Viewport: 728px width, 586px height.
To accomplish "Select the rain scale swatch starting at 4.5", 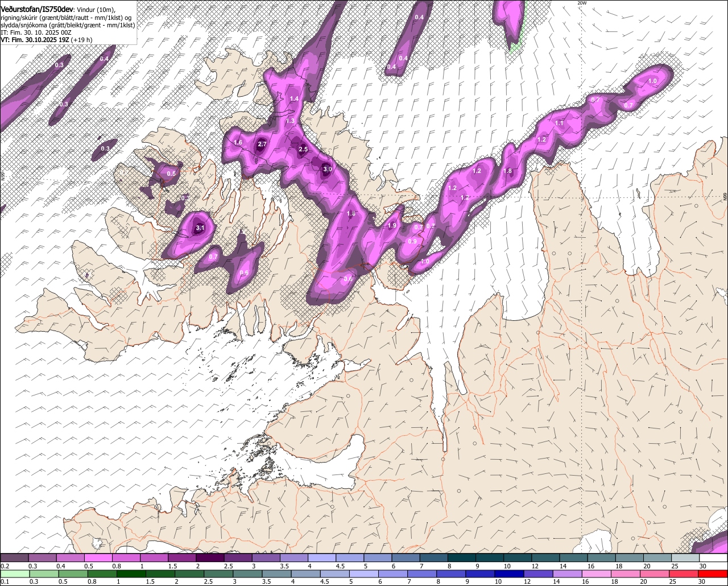I will tap(335, 573).
